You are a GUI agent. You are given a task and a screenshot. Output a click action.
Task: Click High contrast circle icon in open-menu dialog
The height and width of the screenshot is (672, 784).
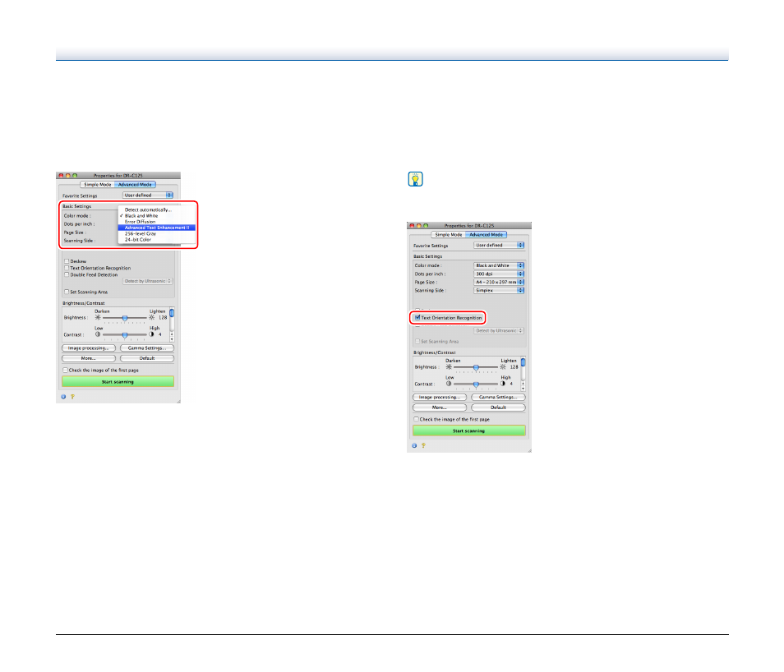tap(151, 334)
